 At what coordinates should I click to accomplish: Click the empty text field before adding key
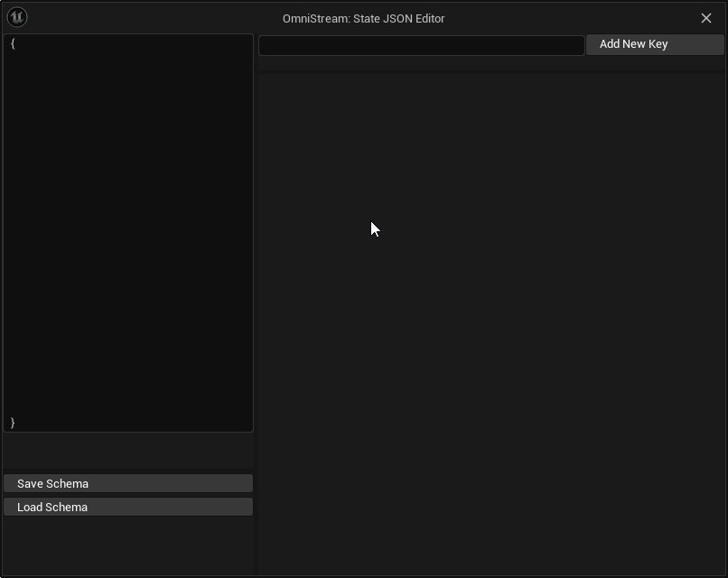point(421,45)
